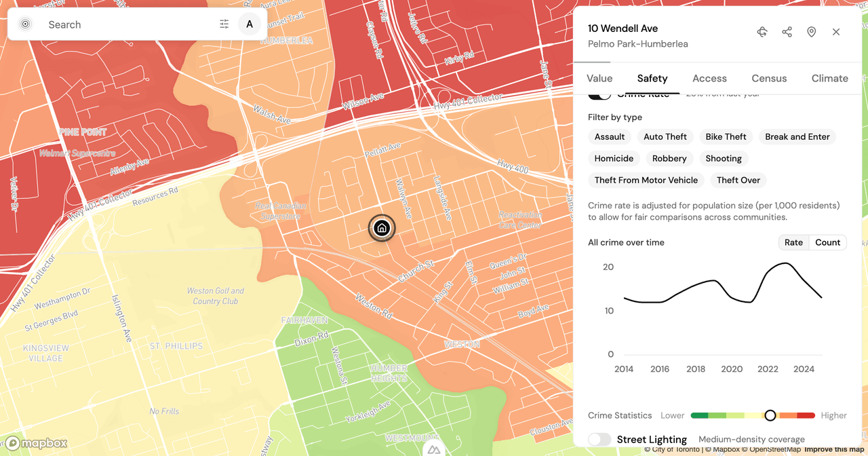Filter crime by Theft Over
Screen dimensions: 868x456
pyautogui.click(x=738, y=180)
